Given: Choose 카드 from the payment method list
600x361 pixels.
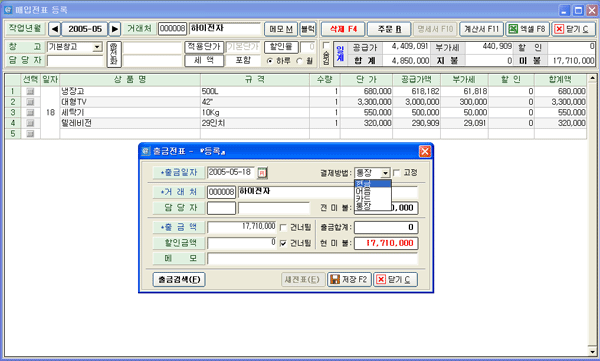Looking at the screenshot, I should point(372,199).
